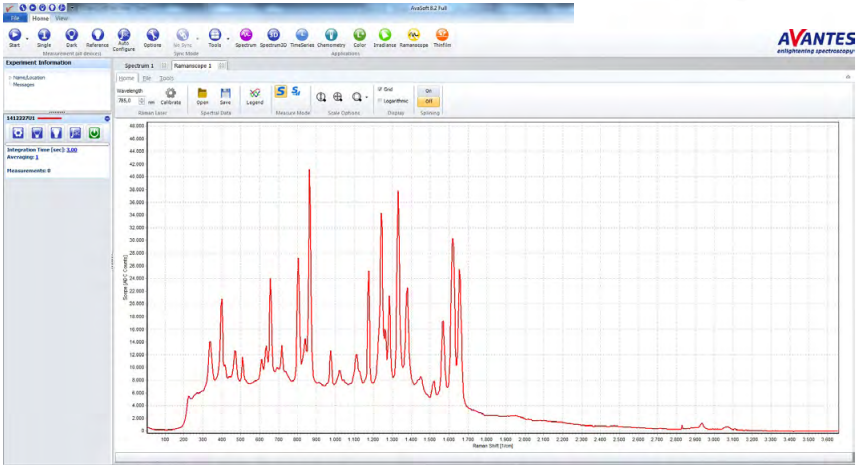Turn Splining On

coord(429,91)
